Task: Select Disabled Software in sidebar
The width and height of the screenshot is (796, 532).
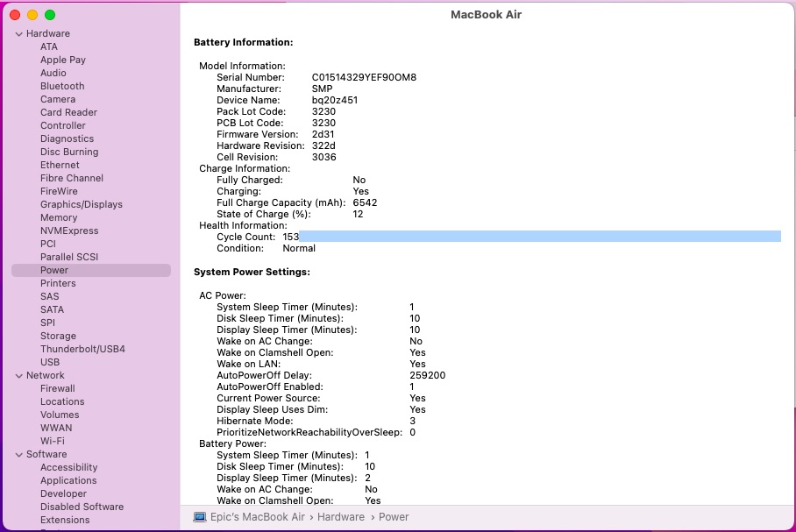Action: point(82,507)
